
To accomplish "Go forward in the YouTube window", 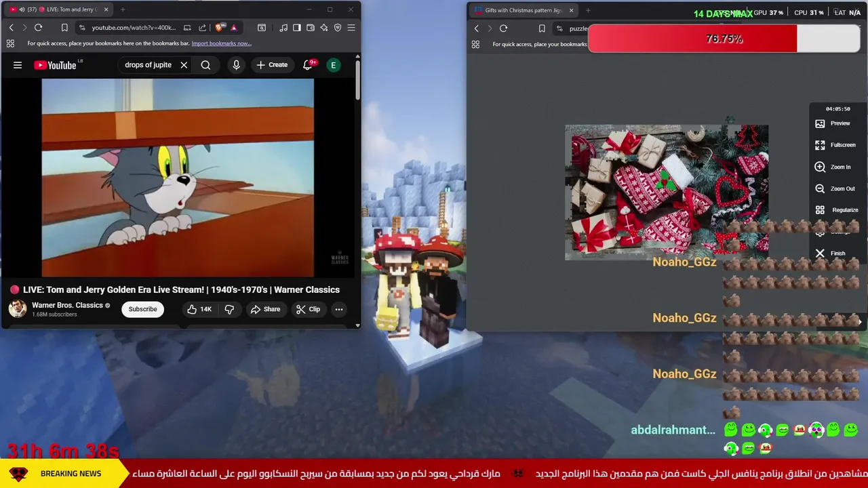I will 24,28.
